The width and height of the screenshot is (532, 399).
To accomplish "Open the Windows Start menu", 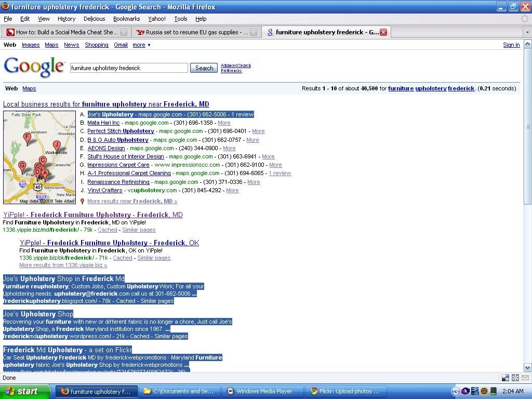I will [25, 391].
